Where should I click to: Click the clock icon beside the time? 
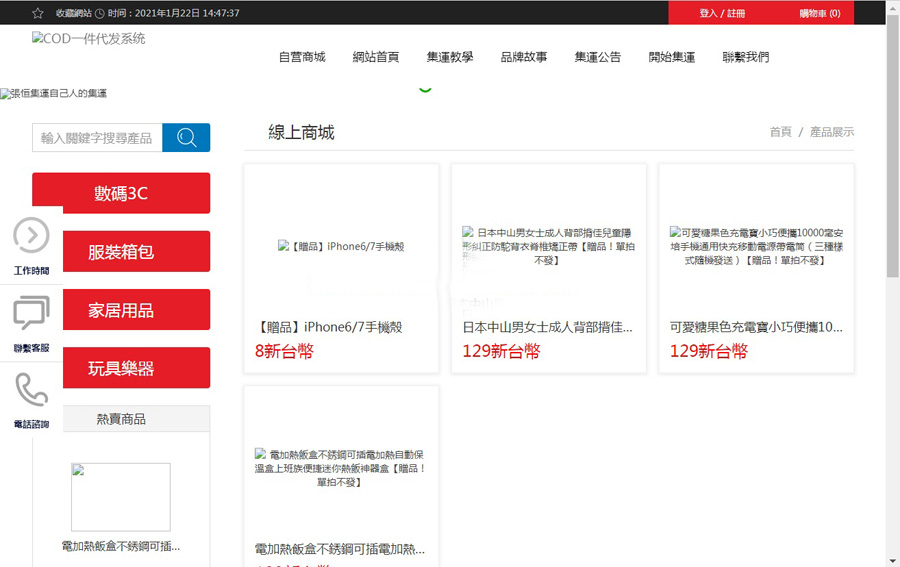click(100, 13)
